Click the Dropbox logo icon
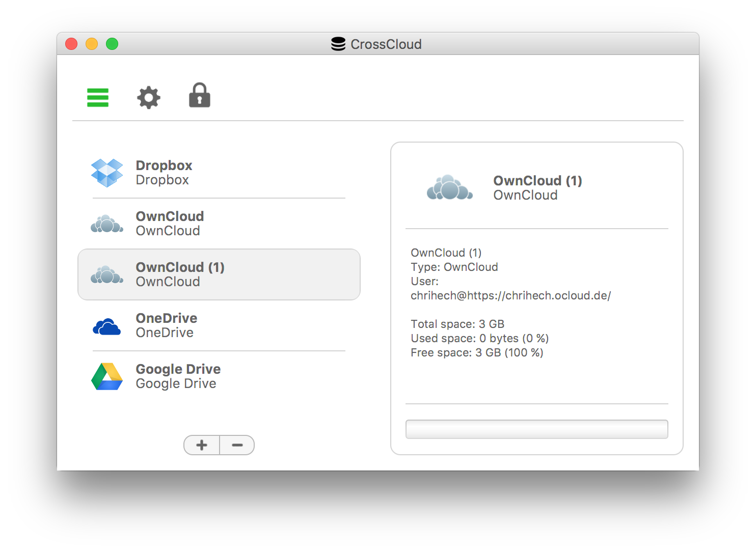The width and height of the screenshot is (756, 552). (x=107, y=173)
